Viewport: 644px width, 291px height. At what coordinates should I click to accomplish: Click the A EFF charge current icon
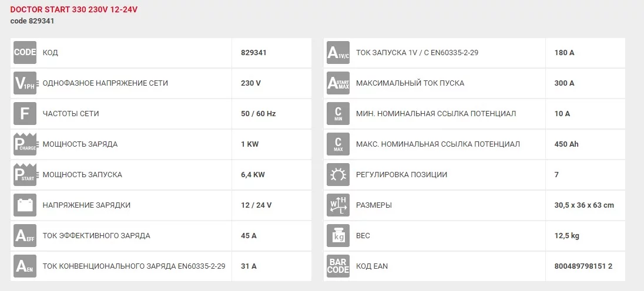[x=25, y=236]
